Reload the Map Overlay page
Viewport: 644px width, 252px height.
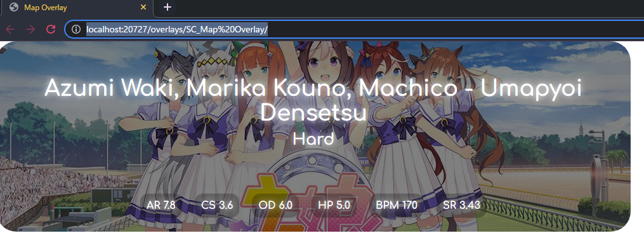51,29
